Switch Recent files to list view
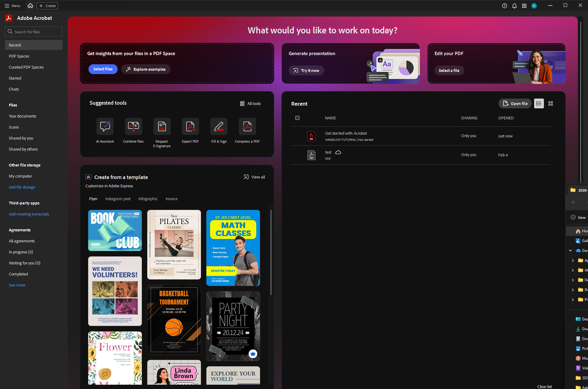The image size is (588, 389). tap(539, 103)
